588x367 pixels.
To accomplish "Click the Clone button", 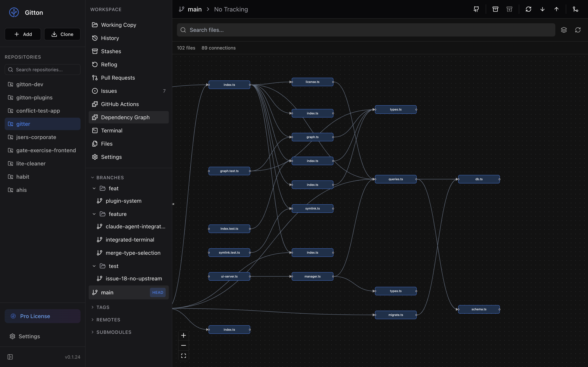I will [x=62, y=34].
